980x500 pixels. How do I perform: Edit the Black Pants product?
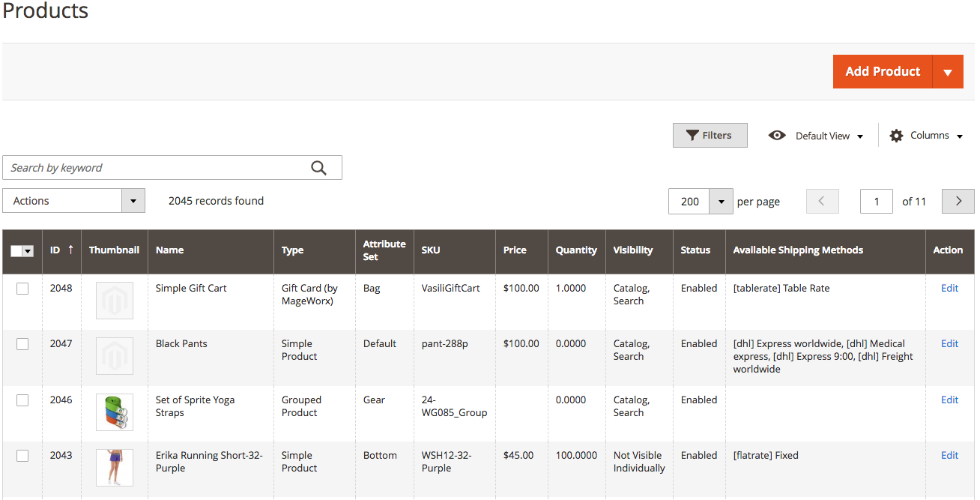click(949, 343)
